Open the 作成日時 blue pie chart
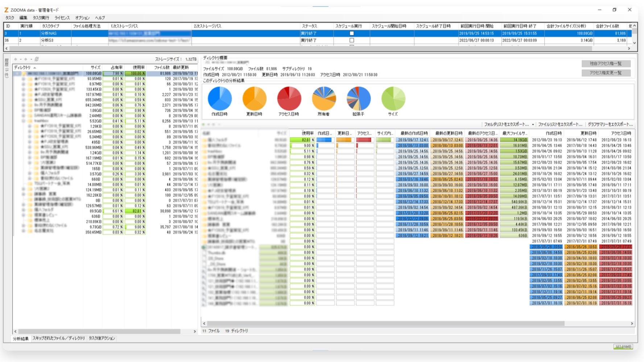Image resolution: width=644 pixels, height=362 pixels. 220,99
